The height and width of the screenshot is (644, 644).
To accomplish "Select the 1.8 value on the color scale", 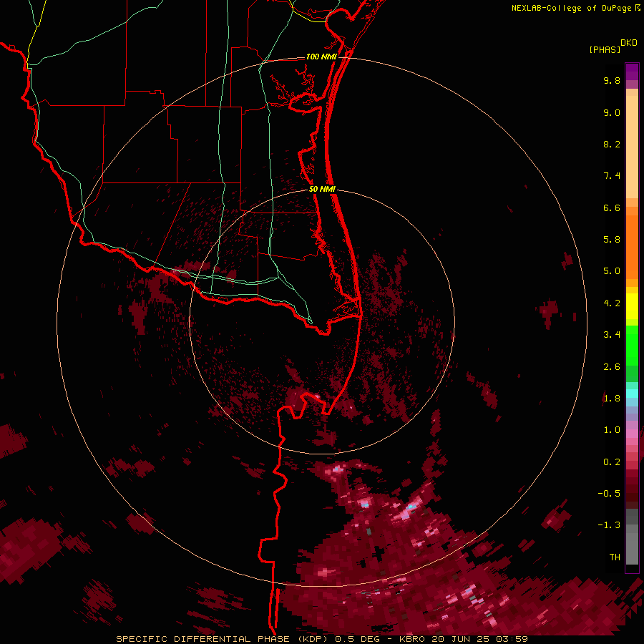I will [612, 399].
